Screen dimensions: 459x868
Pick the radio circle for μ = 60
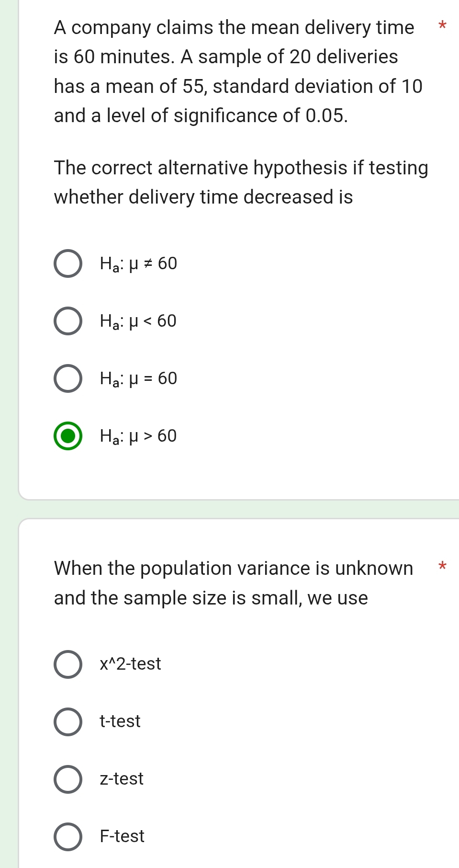tap(67, 378)
